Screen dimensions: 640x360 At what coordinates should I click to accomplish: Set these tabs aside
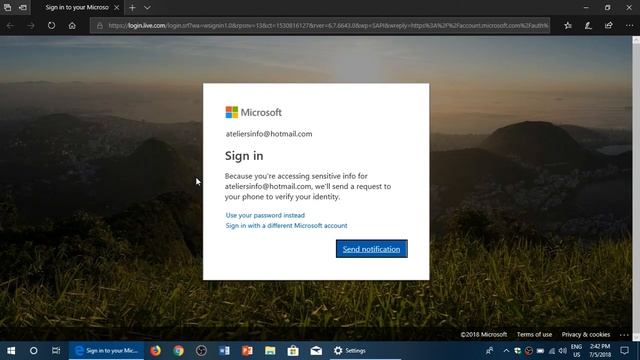(x=23, y=7)
